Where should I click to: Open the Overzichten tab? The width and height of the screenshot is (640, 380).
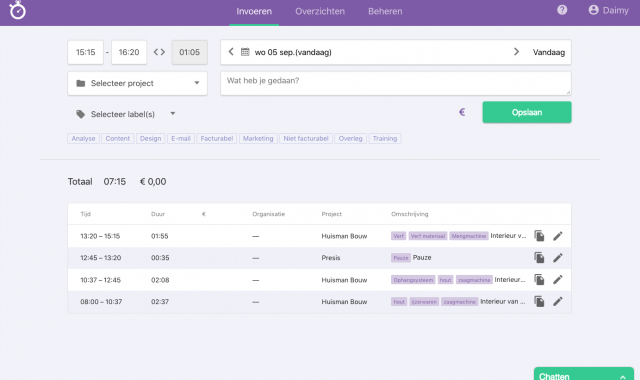click(320, 11)
